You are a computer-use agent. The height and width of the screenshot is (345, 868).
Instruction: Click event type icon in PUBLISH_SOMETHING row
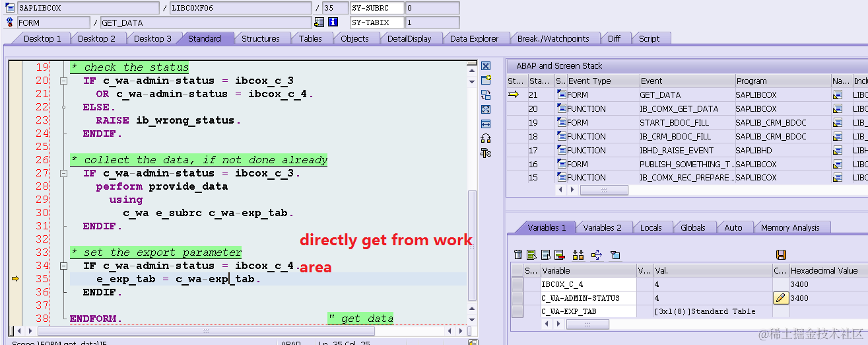[562, 164]
